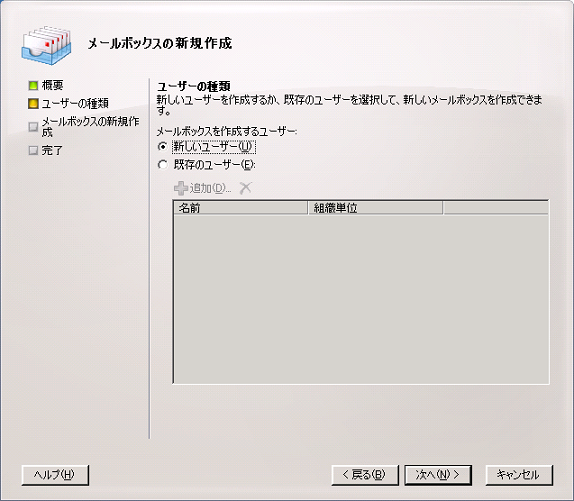Click the gray メールボックスの新規作成 step indicator
Viewport: 574px width, 501px height.
(x=33, y=127)
